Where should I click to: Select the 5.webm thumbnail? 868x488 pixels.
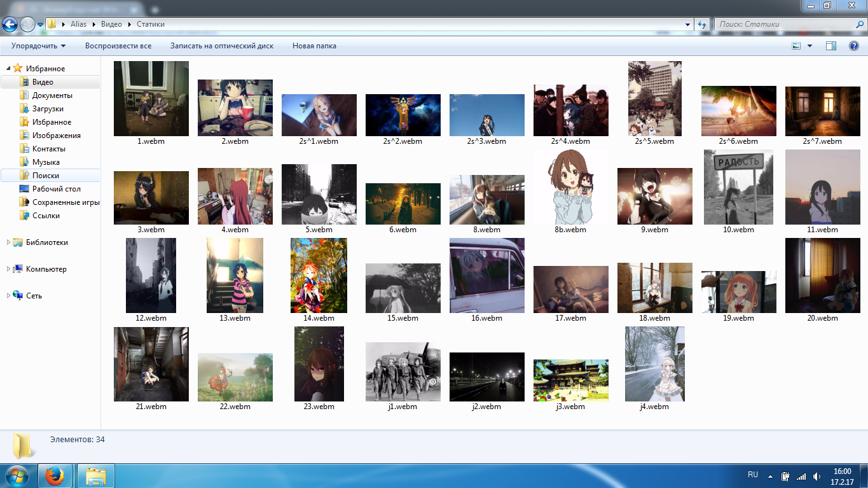pos(319,194)
